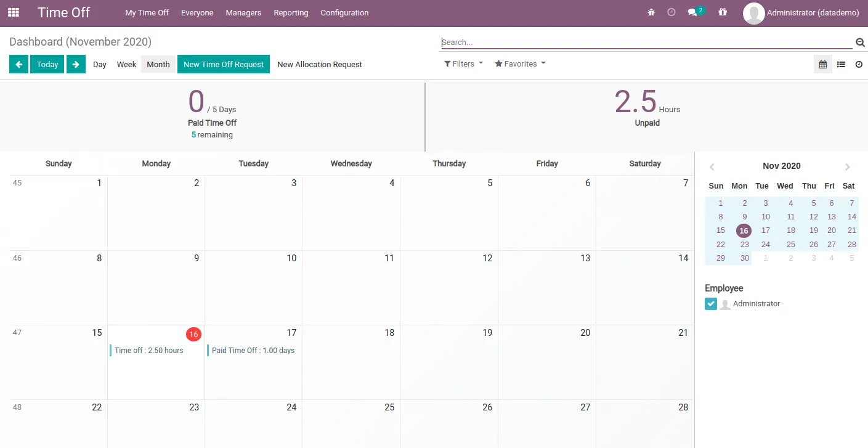
Task: Click the Administrator avatar picture
Action: tap(753, 13)
